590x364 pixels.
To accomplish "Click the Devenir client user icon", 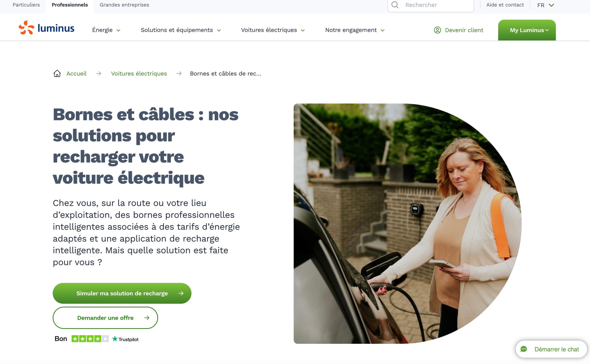I will tap(437, 30).
